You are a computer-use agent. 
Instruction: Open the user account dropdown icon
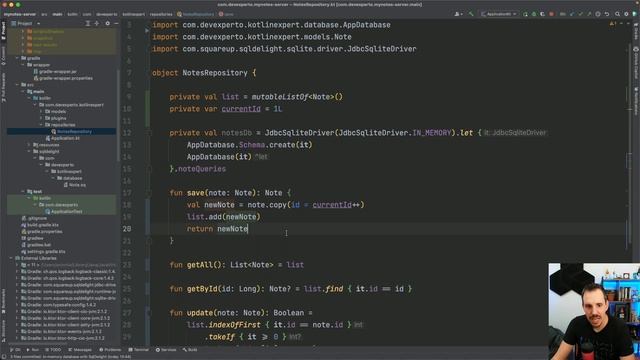point(458,14)
